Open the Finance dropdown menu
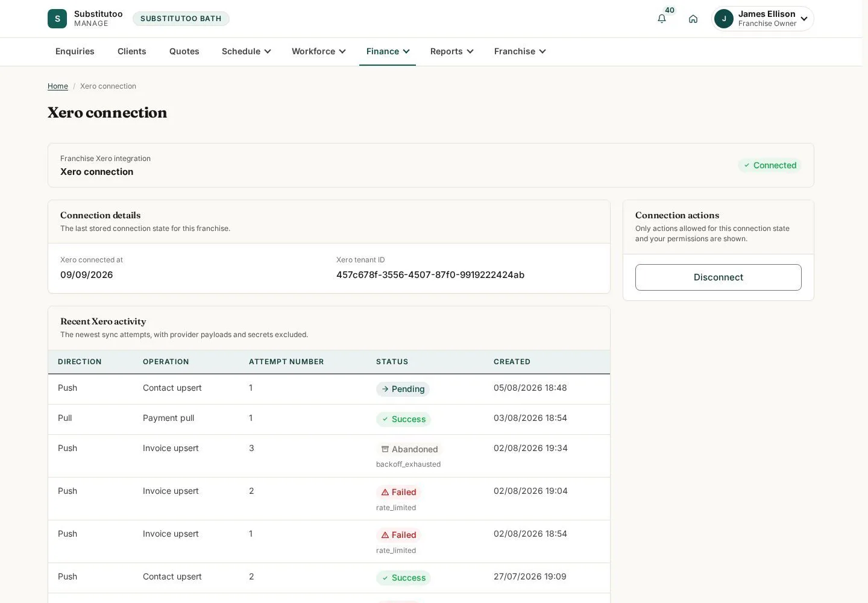This screenshot has width=868, height=603. 388,51
